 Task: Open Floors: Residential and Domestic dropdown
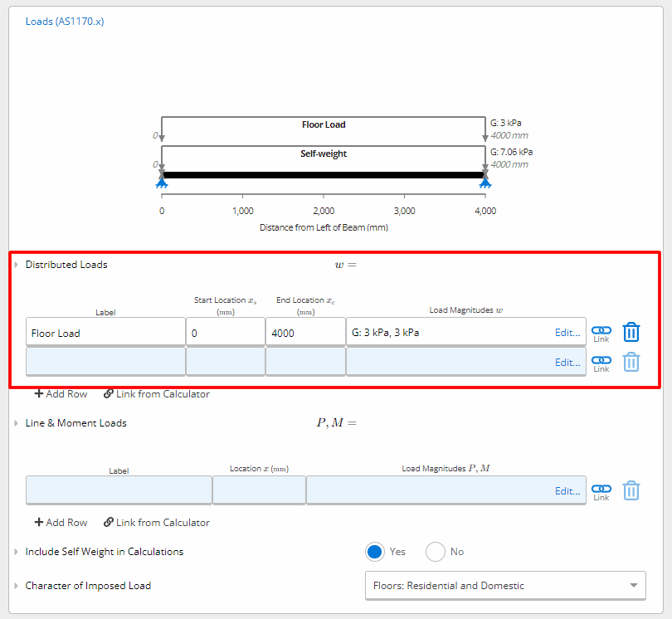[x=505, y=586]
